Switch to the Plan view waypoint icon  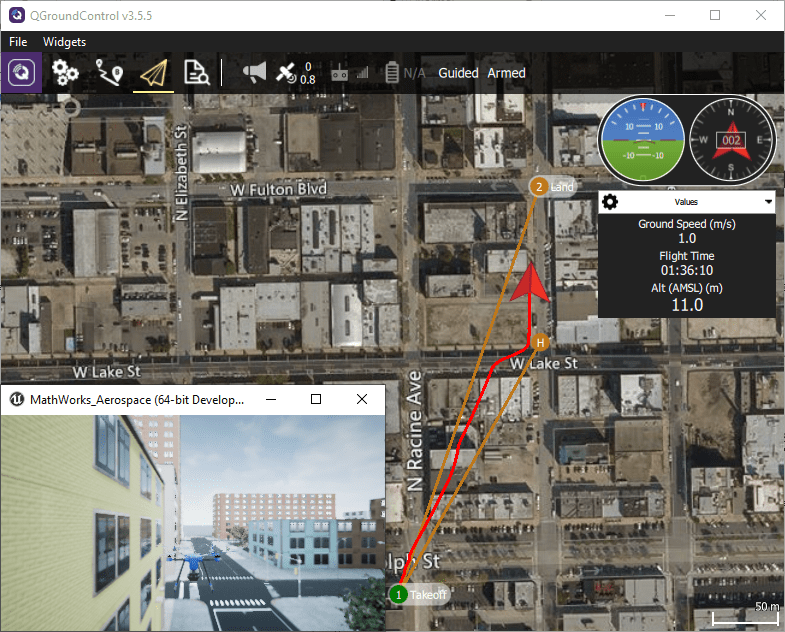coord(109,73)
